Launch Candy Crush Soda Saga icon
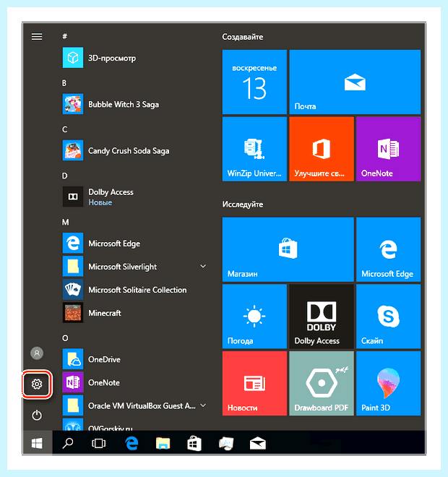Viewport: 448px width, 477px height. (x=73, y=150)
